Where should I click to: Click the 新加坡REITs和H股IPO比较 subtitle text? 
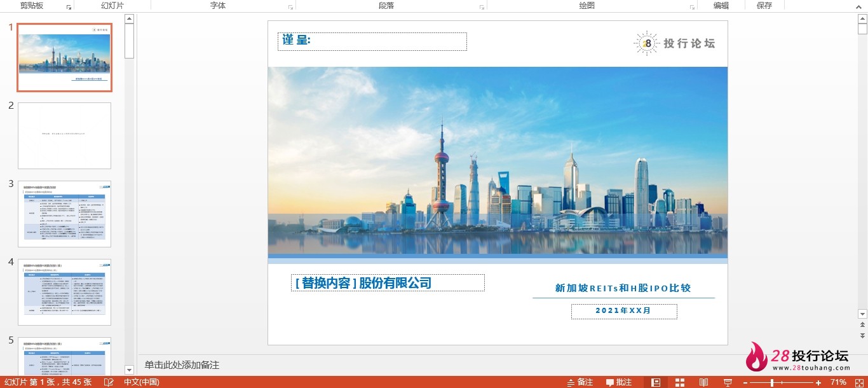pyautogui.click(x=623, y=288)
